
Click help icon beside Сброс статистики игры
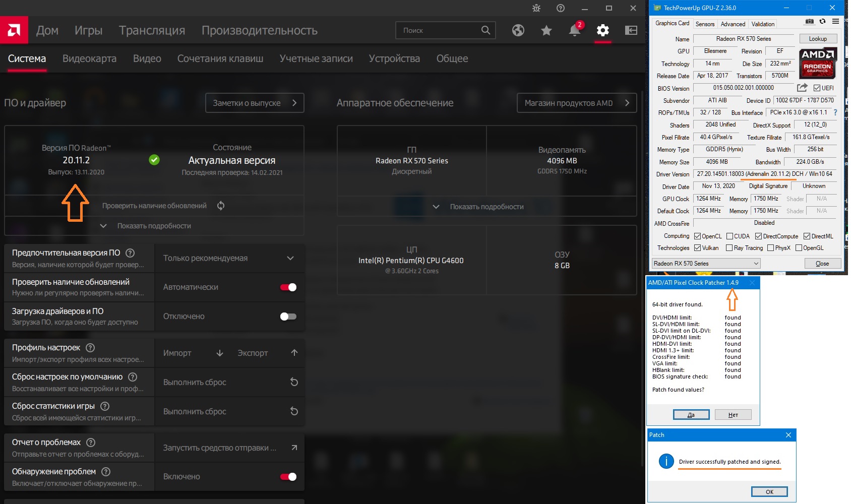[x=105, y=406]
